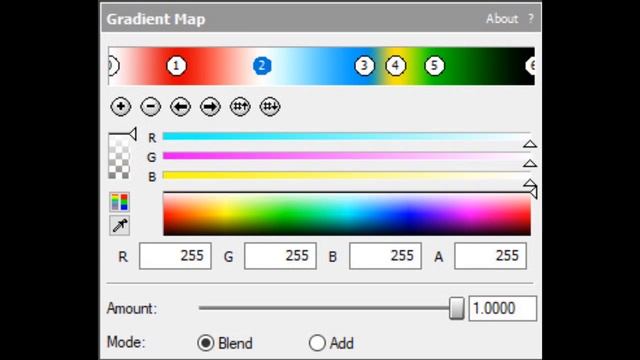Click the B channel yellow slider bar

(346, 176)
